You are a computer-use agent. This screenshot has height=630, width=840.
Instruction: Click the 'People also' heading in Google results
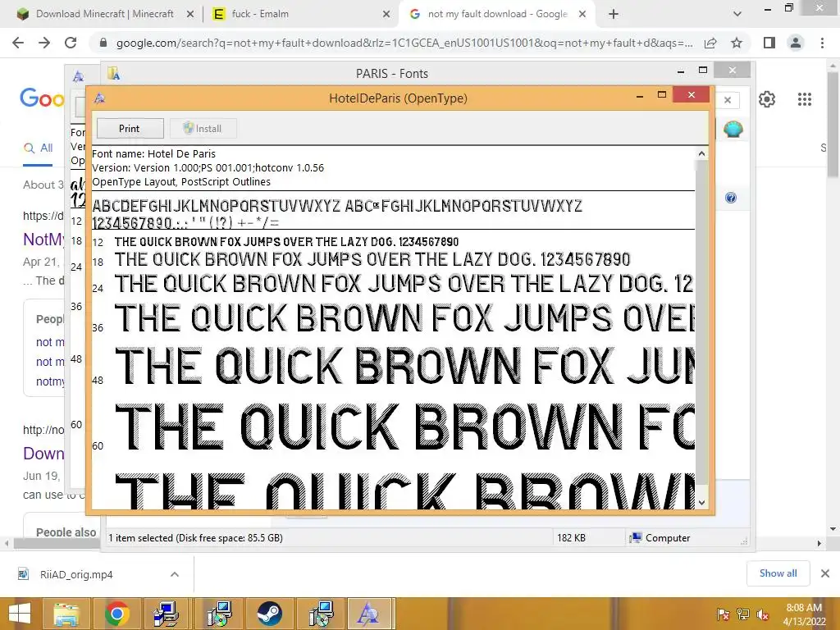tap(66, 532)
